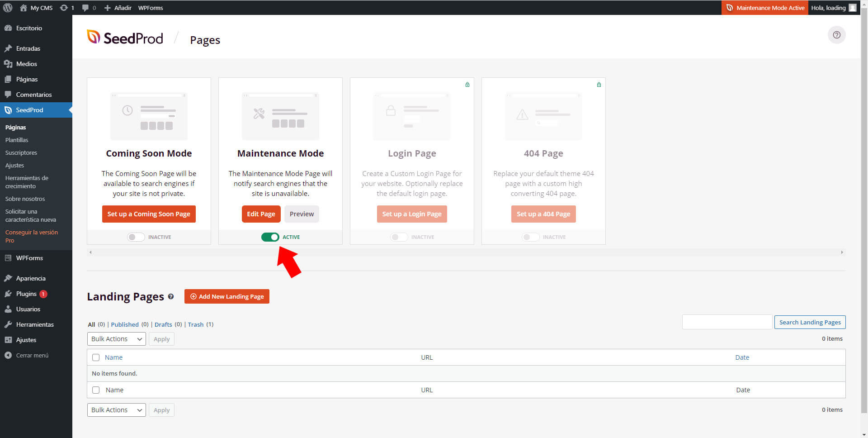Filter landing pages by Trash
This screenshot has width=868, height=438.
pyautogui.click(x=196, y=324)
